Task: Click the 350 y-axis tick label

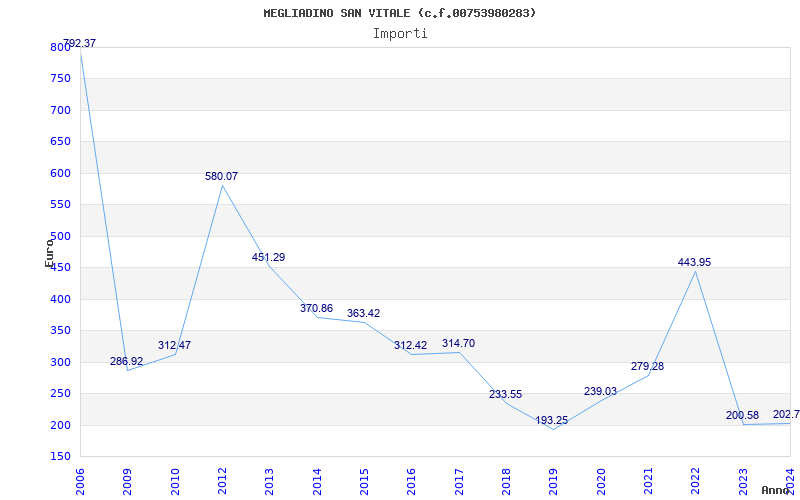Action: (x=60, y=331)
